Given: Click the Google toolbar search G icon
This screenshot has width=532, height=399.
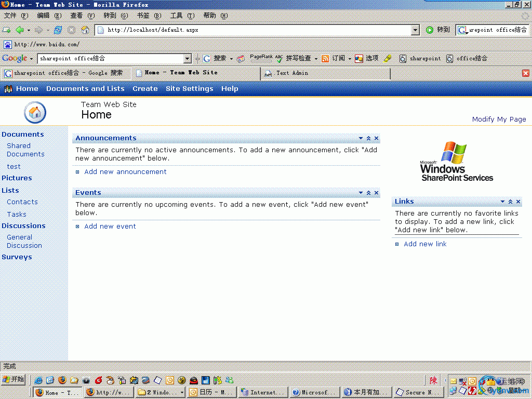Looking at the screenshot, I should (207, 58).
